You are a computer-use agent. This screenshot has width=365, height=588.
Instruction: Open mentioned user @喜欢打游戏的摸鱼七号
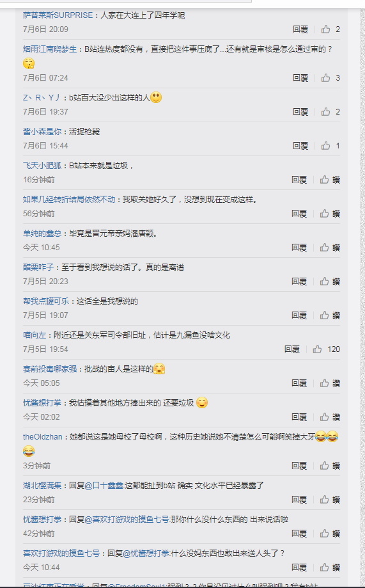(127, 520)
